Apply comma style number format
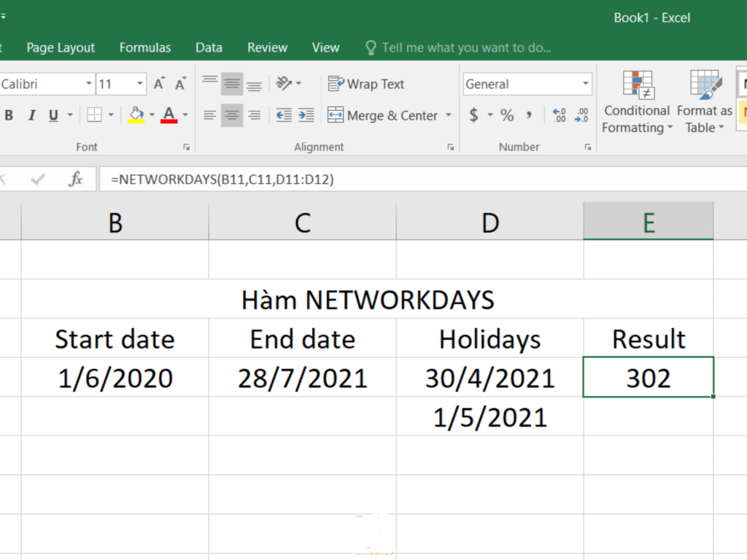 pos(529,115)
